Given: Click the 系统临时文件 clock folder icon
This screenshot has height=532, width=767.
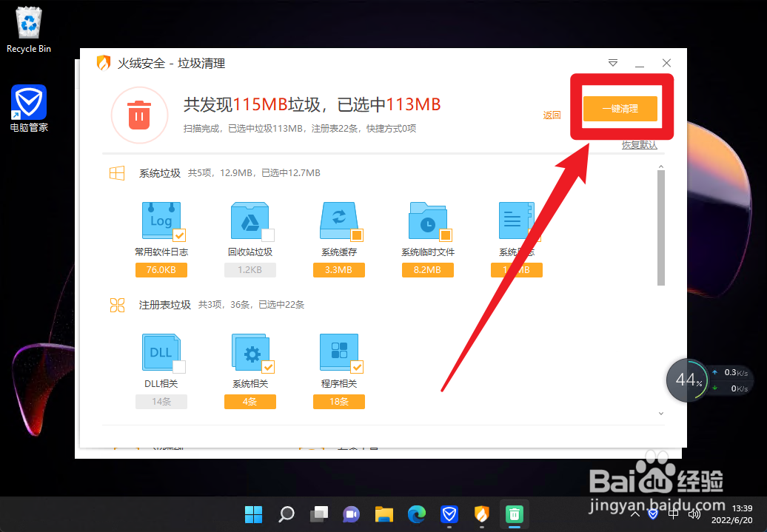Looking at the screenshot, I should [x=427, y=220].
